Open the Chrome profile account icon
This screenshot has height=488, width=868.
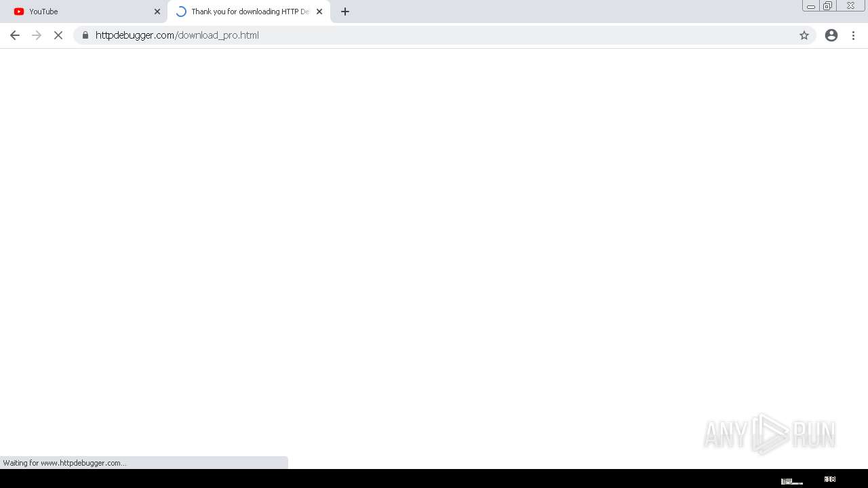tap(831, 35)
